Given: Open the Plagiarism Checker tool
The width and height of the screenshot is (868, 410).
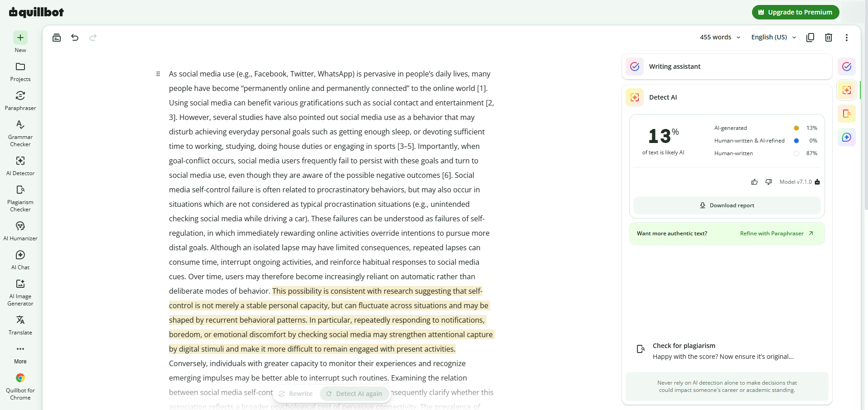Looking at the screenshot, I should point(20,199).
